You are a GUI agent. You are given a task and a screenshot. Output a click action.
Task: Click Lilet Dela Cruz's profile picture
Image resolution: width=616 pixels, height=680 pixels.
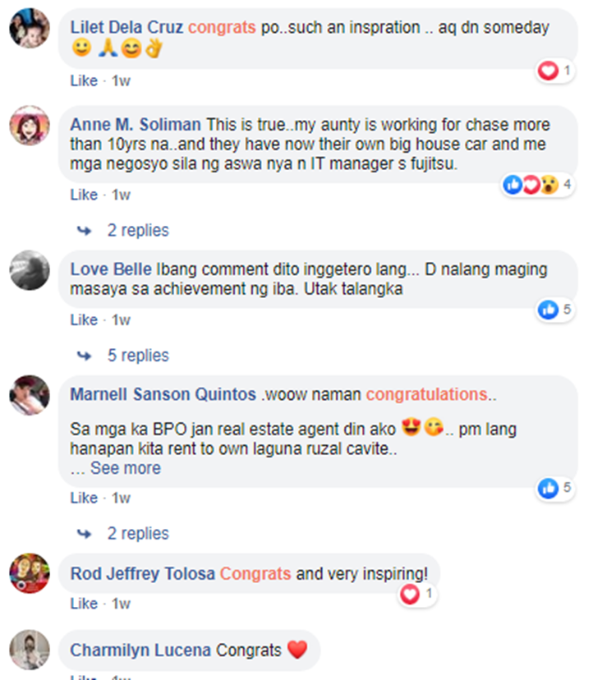pyautogui.click(x=30, y=28)
